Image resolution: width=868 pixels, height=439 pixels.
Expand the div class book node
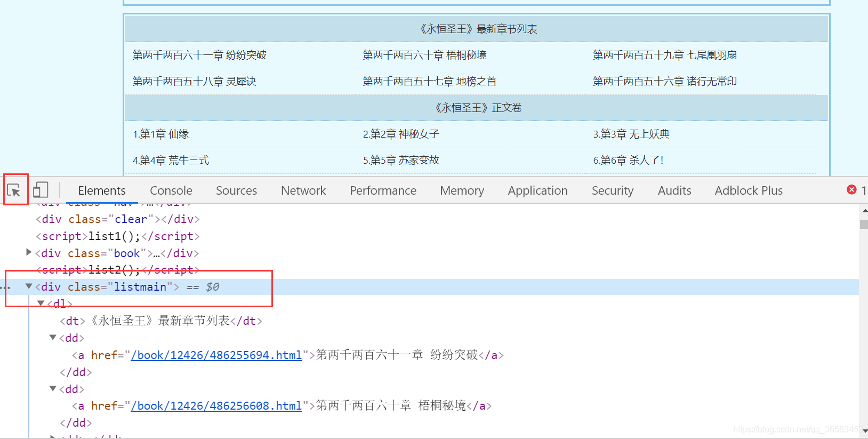[29, 252]
